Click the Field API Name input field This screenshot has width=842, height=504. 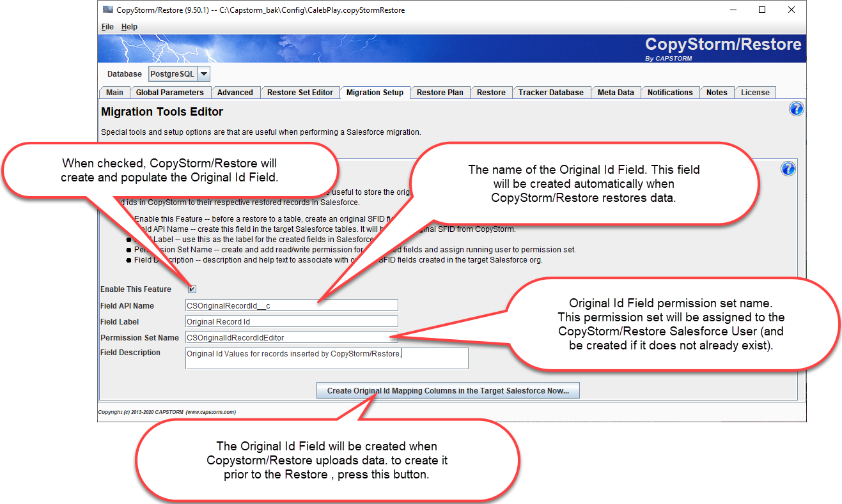[292, 305]
